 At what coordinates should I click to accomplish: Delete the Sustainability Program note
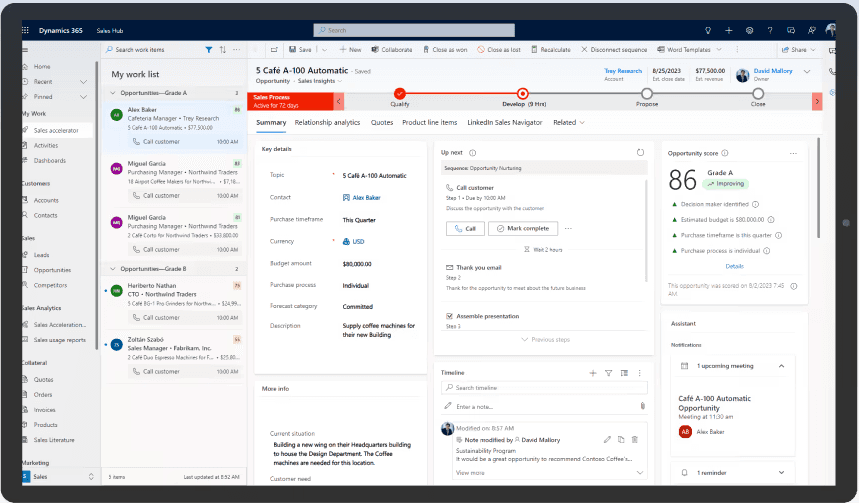pos(634,439)
